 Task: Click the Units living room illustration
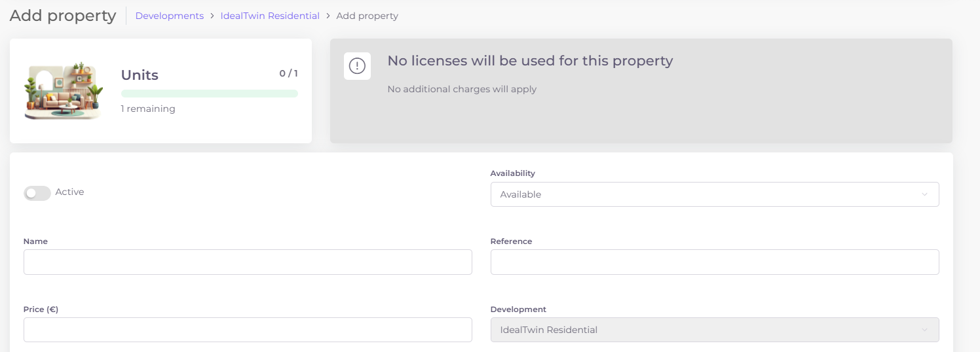(x=64, y=91)
